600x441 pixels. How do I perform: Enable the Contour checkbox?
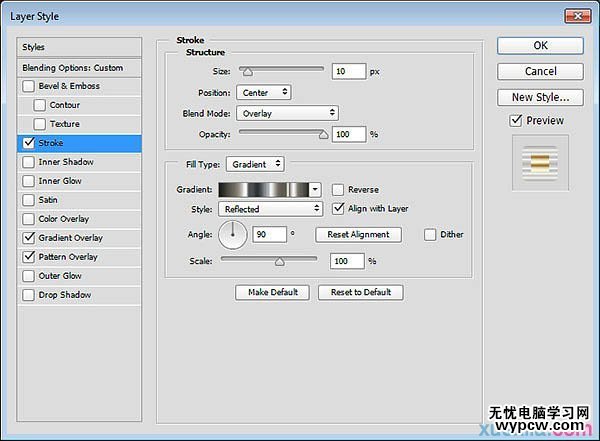tap(39, 105)
